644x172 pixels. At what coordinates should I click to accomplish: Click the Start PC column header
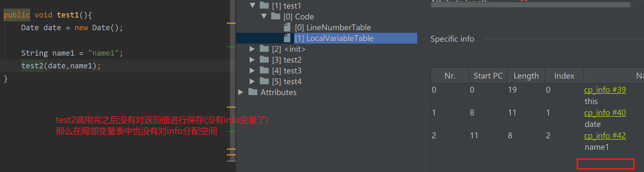[488, 76]
